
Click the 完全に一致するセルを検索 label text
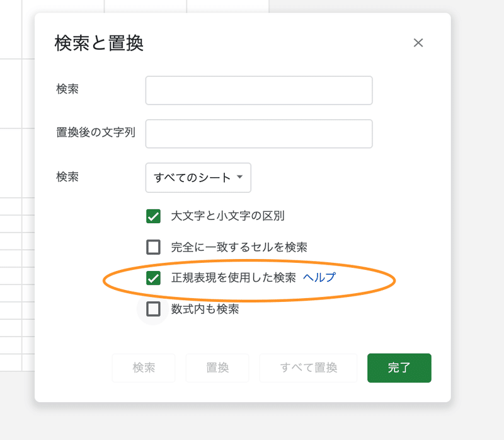(x=239, y=247)
